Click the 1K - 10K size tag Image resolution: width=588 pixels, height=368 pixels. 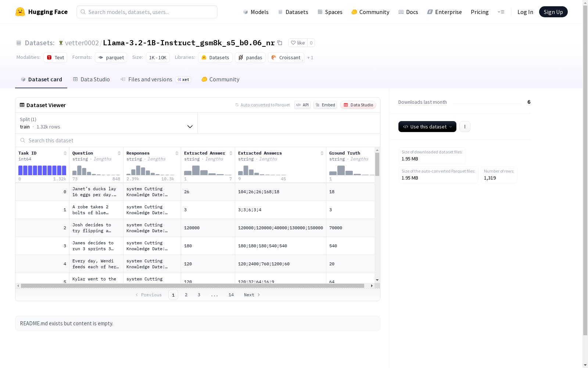tap(158, 57)
